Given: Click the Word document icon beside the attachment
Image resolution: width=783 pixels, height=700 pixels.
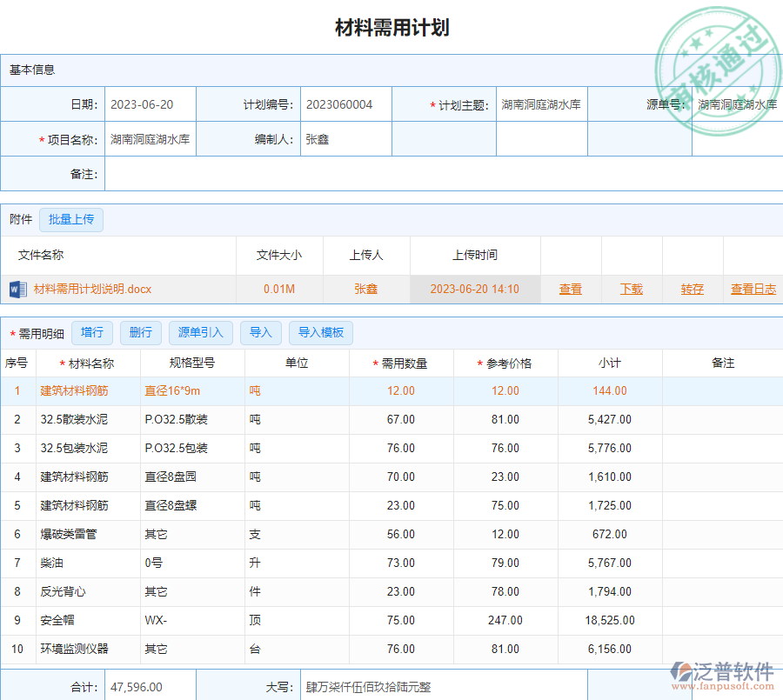Looking at the screenshot, I should [x=17, y=289].
